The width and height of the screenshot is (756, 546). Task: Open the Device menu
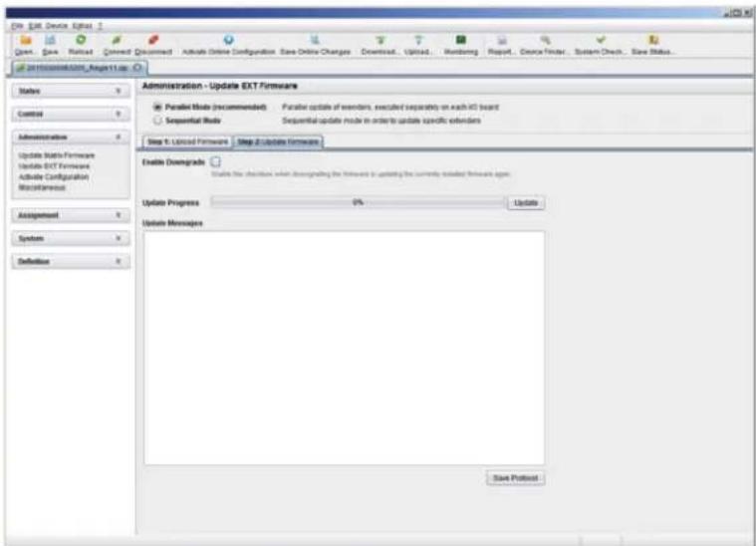57,26
